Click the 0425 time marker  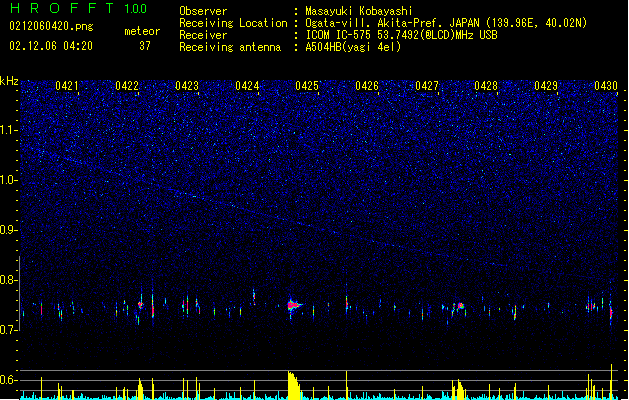(x=307, y=86)
